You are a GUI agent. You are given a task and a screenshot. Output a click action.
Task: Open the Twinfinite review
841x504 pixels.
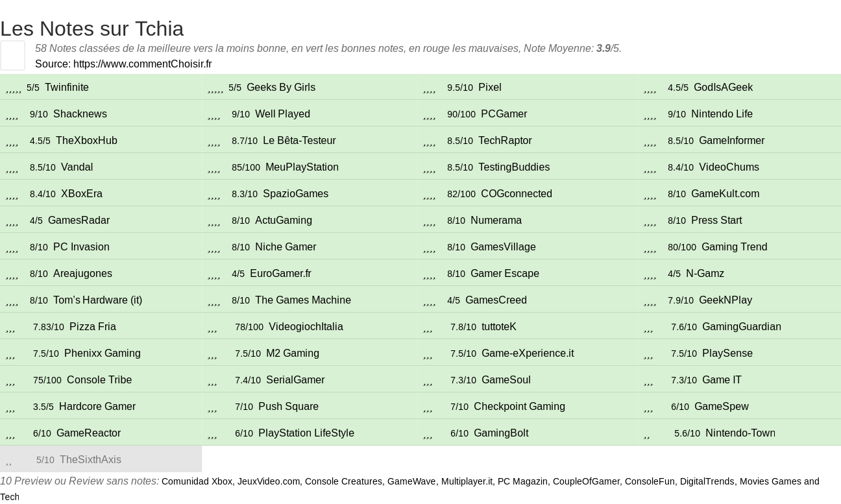[67, 87]
